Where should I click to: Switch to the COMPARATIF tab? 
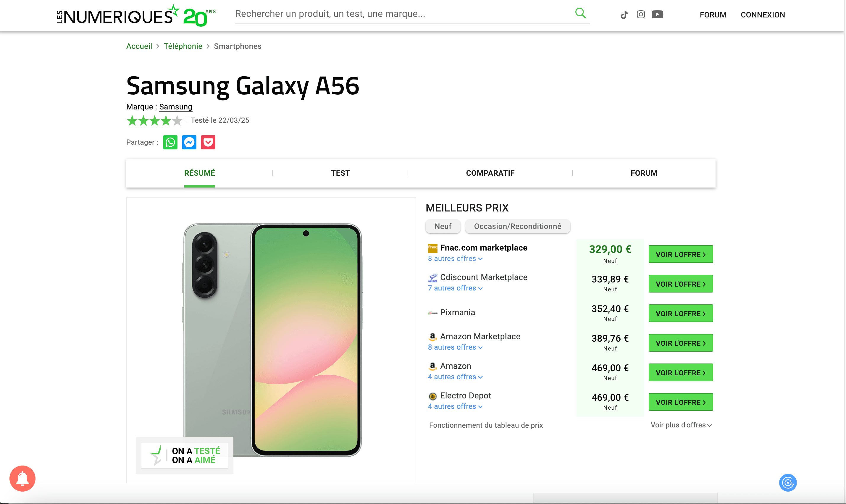tap(490, 173)
